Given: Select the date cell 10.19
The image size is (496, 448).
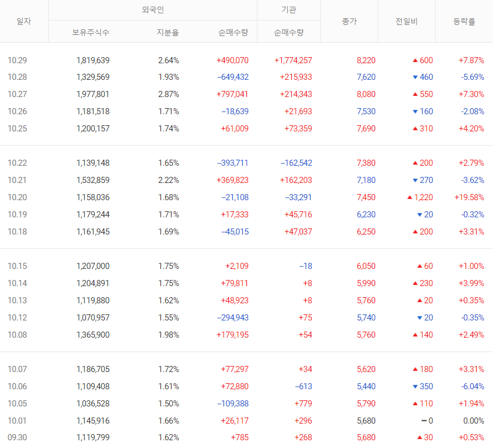Looking at the screenshot, I should click(17, 215).
